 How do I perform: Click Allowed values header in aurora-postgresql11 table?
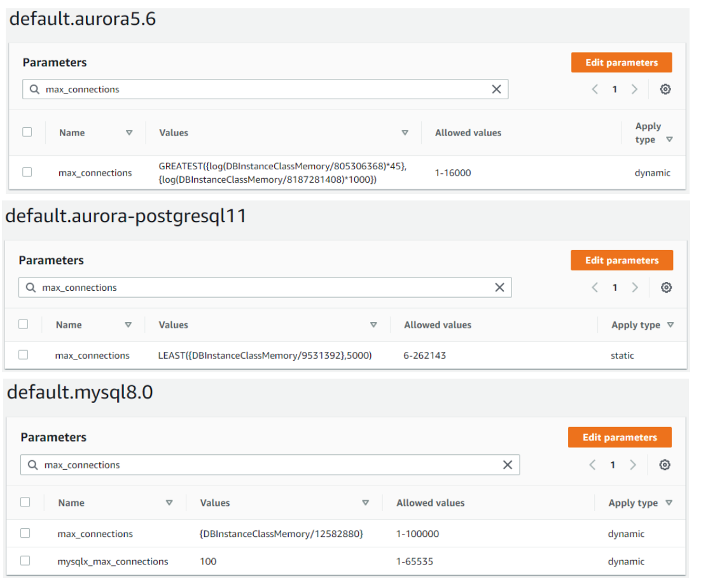[x=438, y=325]
